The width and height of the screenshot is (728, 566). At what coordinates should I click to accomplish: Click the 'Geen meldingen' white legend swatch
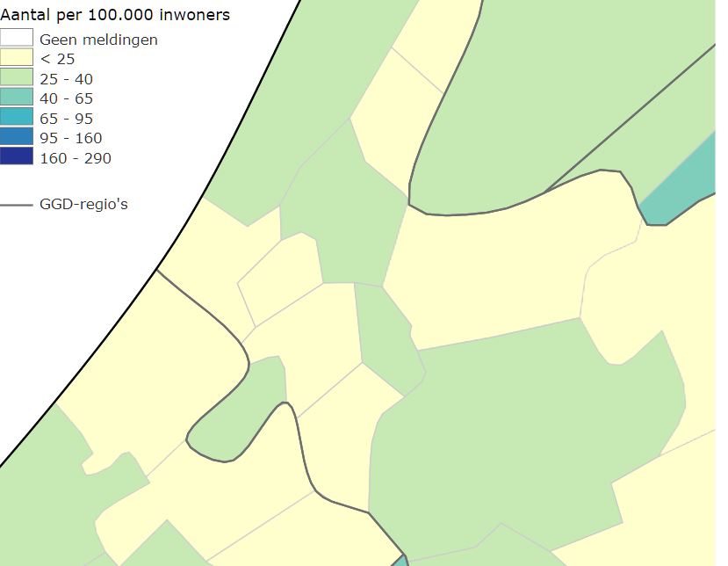[17, 38]
